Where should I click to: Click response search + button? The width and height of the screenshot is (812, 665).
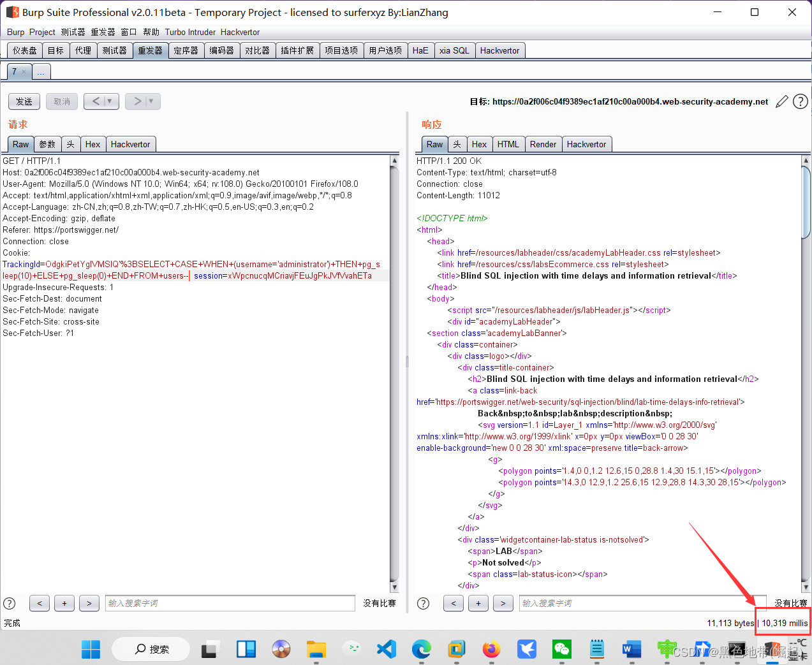(x=478, y=603)
